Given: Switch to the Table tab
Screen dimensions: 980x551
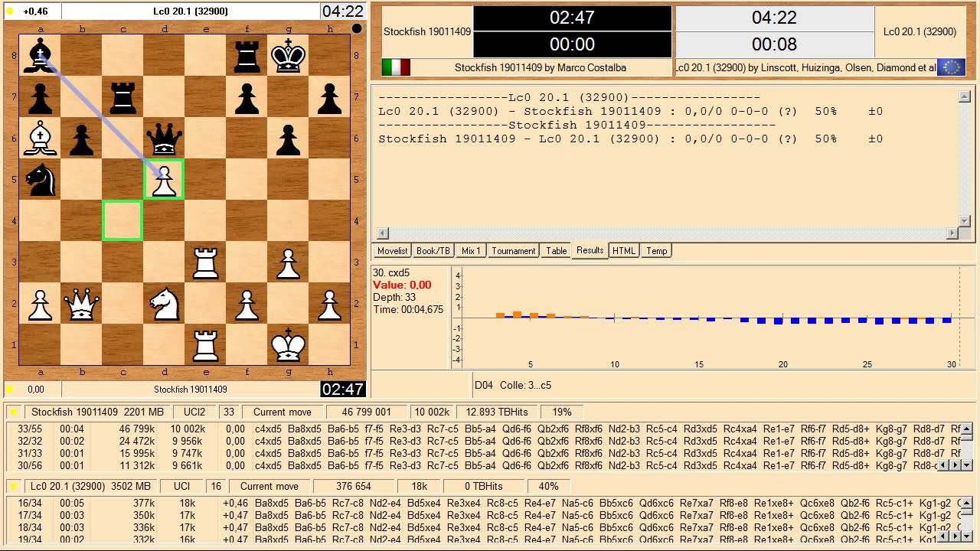Looking at the screenshot, I should point(557,251).
